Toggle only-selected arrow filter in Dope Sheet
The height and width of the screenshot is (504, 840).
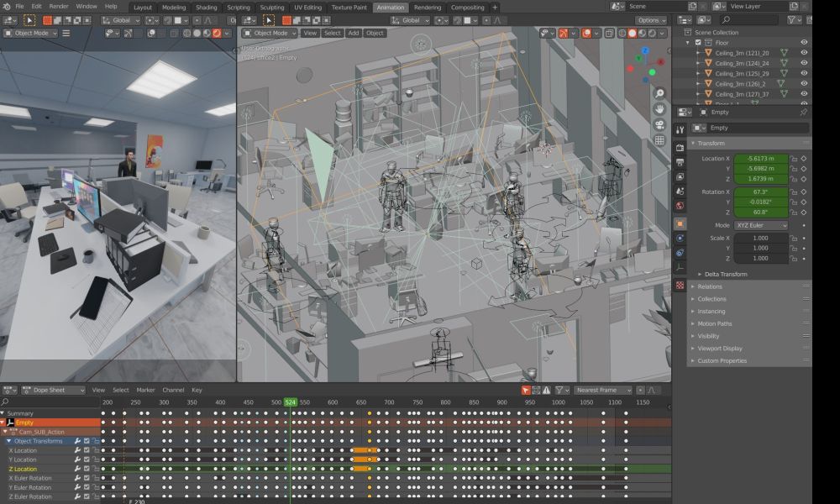(526, 390)
